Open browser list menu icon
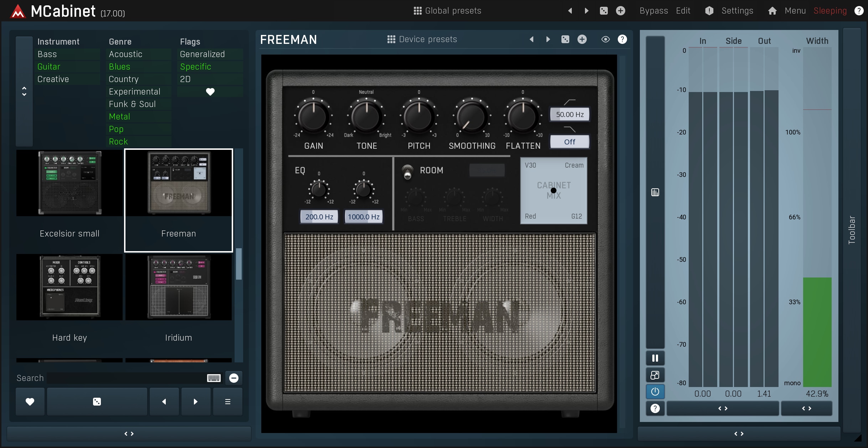 tap(228, 402)
